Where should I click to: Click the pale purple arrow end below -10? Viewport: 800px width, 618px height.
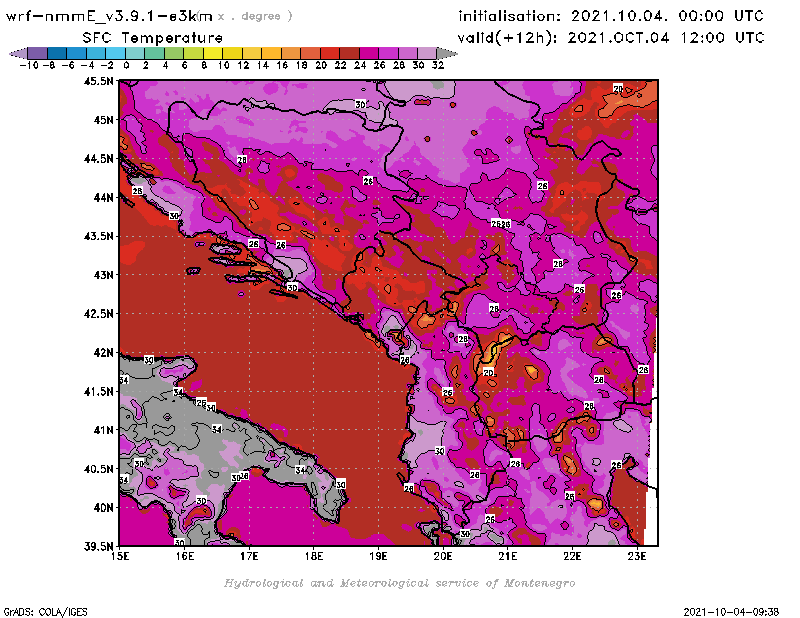click(18, 53)
